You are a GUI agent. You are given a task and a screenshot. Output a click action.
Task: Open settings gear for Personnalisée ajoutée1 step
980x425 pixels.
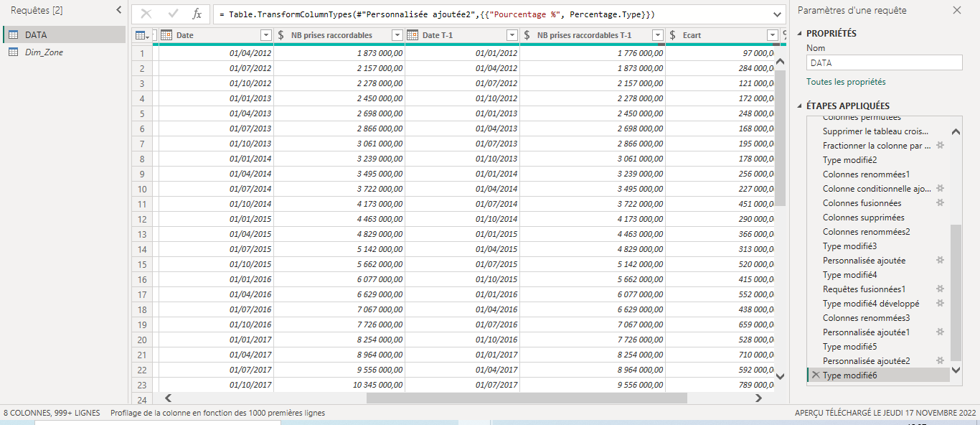click(x=940, y=332)
